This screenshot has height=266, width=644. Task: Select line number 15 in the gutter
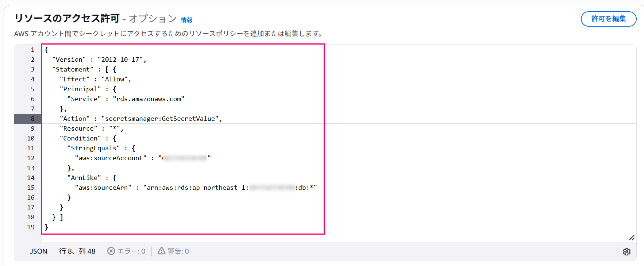point(31,188)
